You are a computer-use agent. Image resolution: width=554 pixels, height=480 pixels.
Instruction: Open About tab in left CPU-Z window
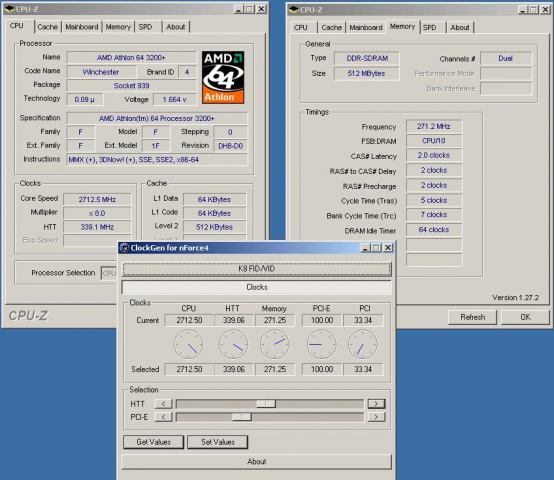point(176,27)
